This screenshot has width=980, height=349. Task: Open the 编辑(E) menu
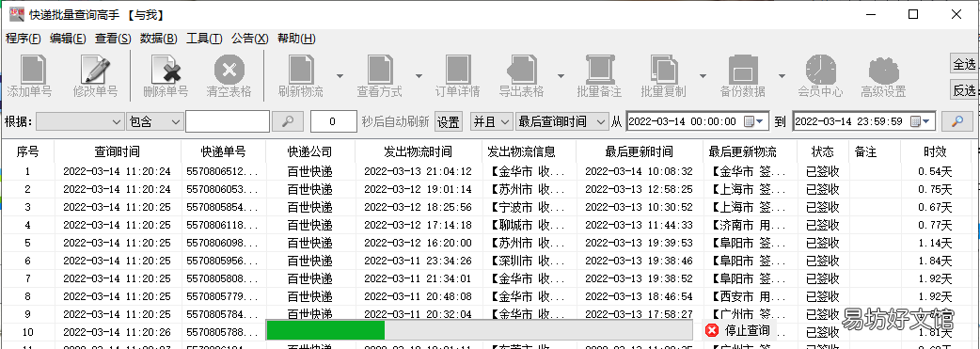[68, 39]
